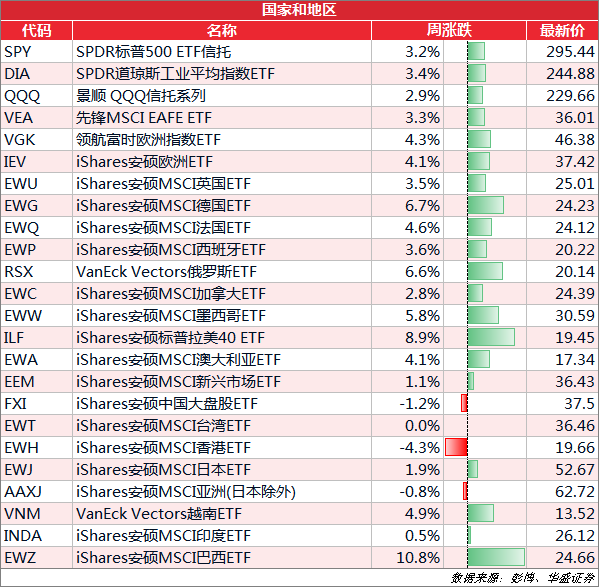Click the INDA 0.5% change cell
The width and height of the screenshot is (600, 588).
coord(408,536)
